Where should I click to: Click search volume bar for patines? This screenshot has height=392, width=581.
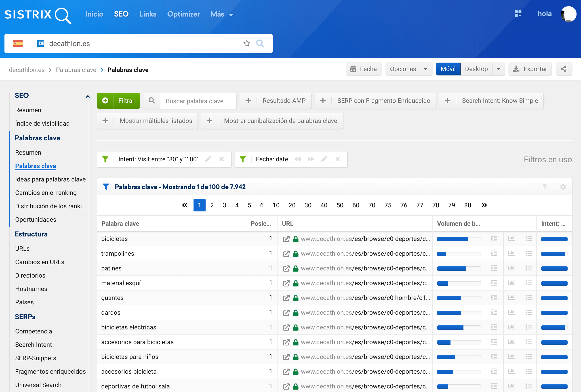[459, 268]
